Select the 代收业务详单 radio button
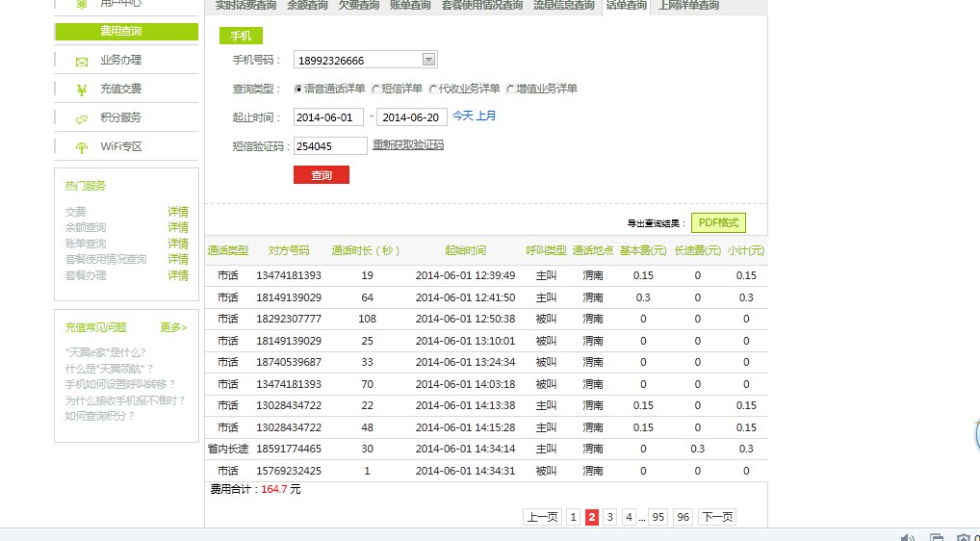 tap(433, 90)
